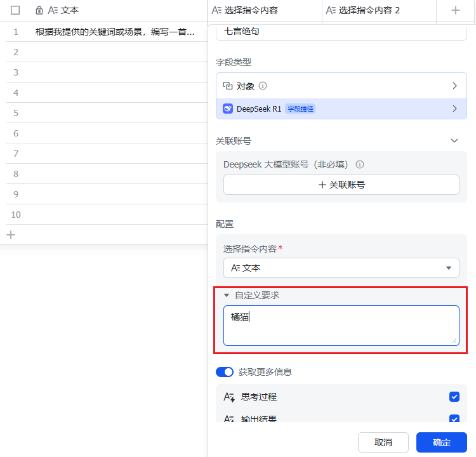The width and height of the screenshot is (476, 457).
Task: Select row number 3
Action: pyautogui.click(x=16, y=72)
